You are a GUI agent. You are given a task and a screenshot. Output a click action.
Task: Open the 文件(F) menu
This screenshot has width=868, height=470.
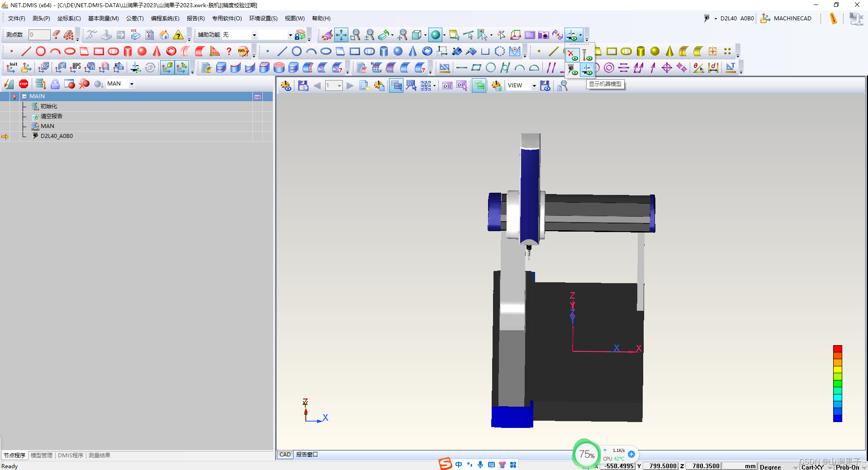[x=17, y=19]
